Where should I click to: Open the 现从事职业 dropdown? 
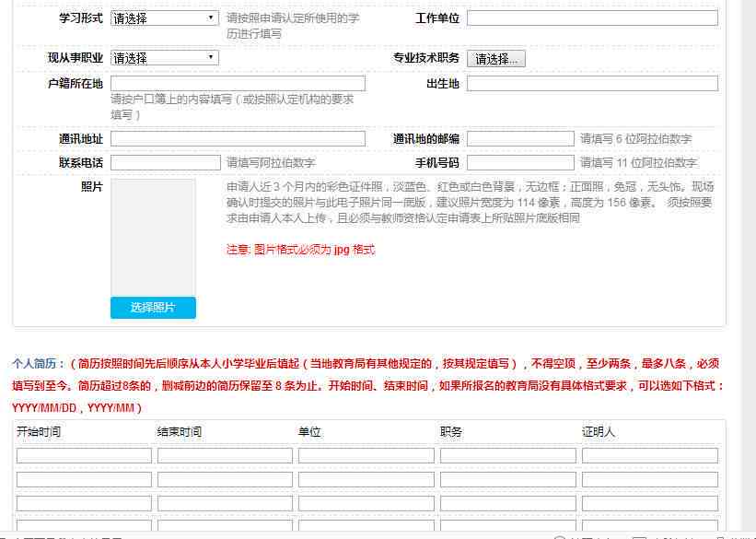tap(165, 58)
